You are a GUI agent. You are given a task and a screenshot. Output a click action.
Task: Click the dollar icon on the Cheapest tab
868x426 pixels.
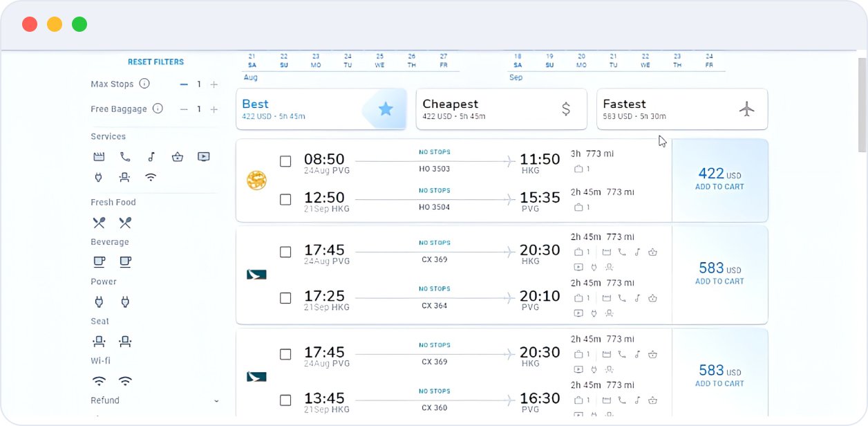click(x=566, y=109)
